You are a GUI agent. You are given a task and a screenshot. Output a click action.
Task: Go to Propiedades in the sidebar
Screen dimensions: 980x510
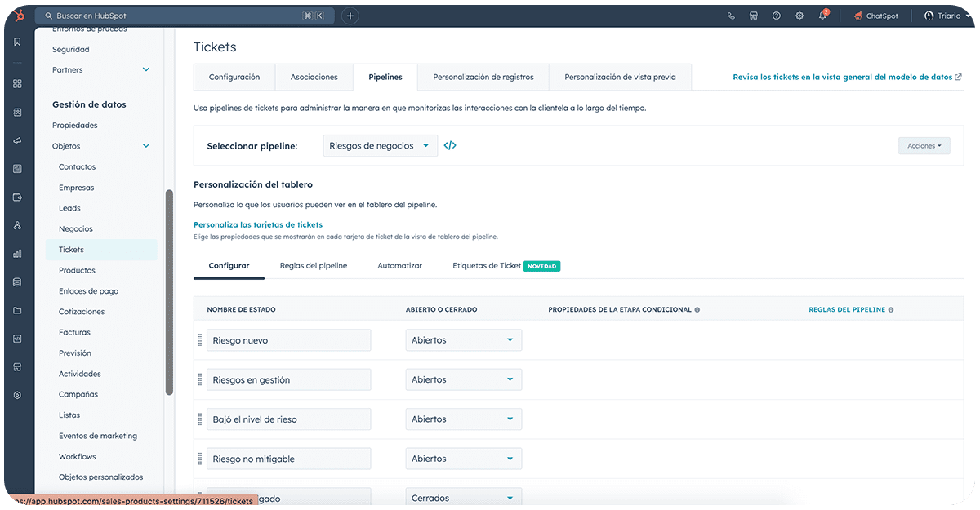[x=75, y=125]
